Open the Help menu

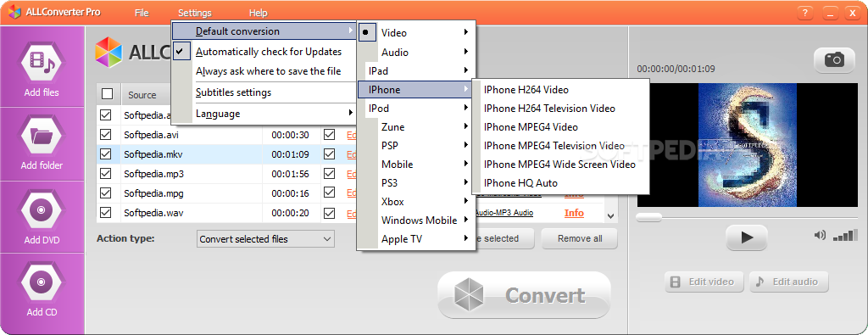tap(258, 13)
